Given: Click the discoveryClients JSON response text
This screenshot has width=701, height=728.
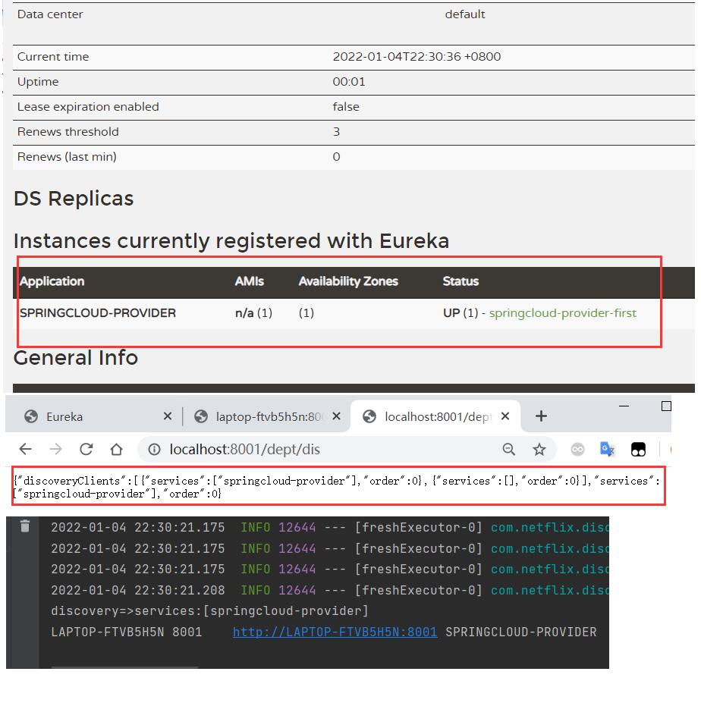Looking at the screenshot, I should [x=337, y=487].
